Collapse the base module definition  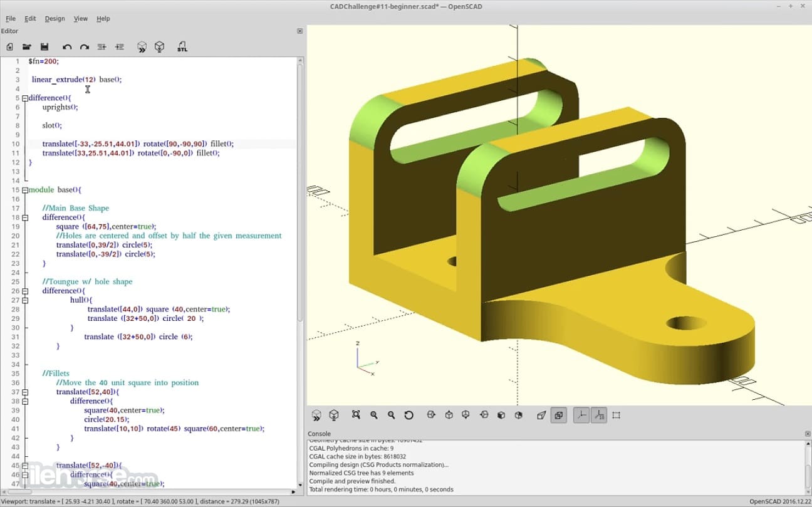pos(25,189)
